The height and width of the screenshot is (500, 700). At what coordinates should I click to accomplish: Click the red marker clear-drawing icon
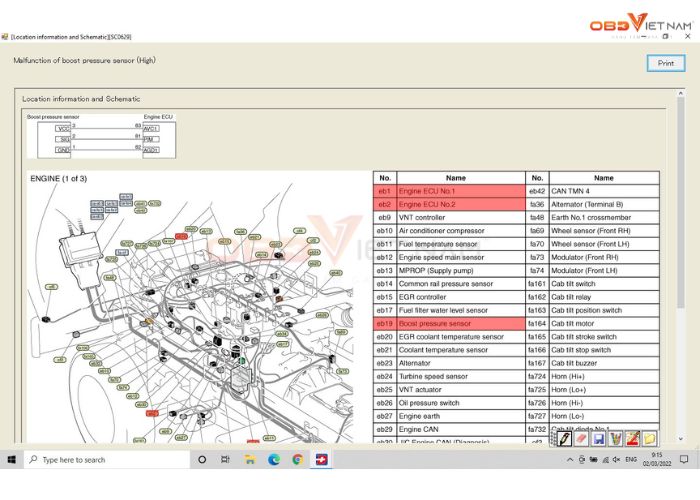[x=632, y=438]
